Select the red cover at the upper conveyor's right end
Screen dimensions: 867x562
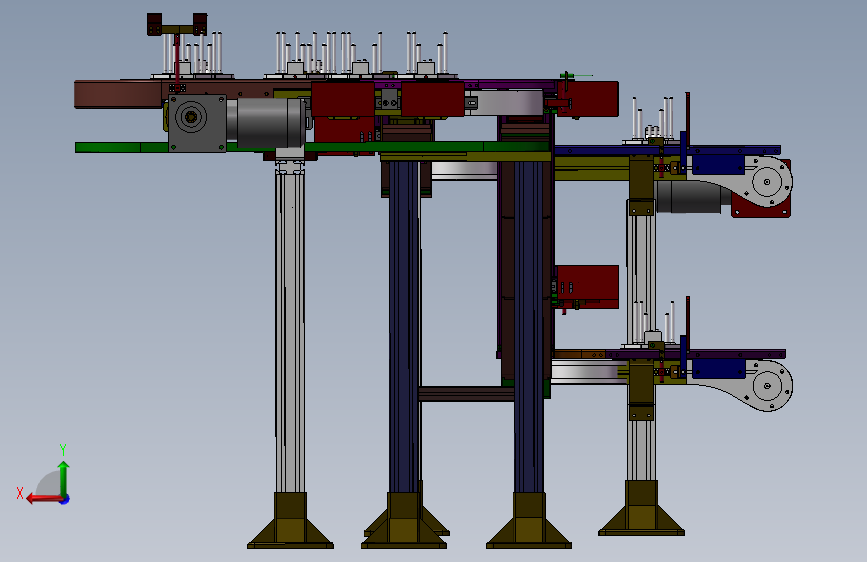tap(589, 98)
